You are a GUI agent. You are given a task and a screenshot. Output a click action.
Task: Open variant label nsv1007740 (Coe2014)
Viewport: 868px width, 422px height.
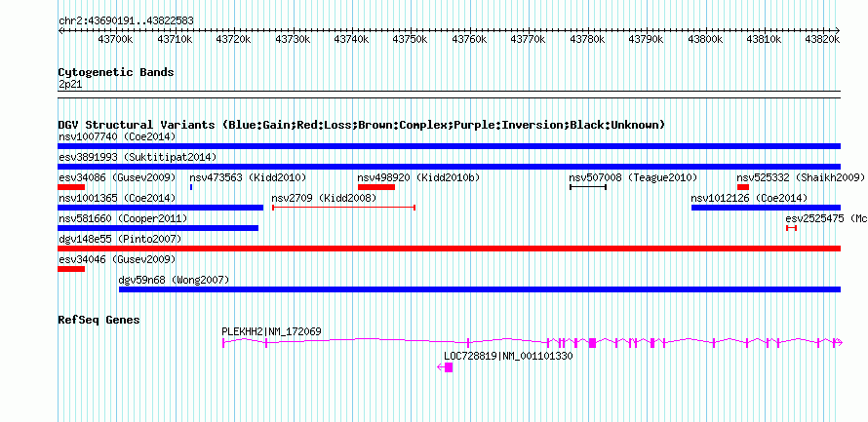pos(117,136)
